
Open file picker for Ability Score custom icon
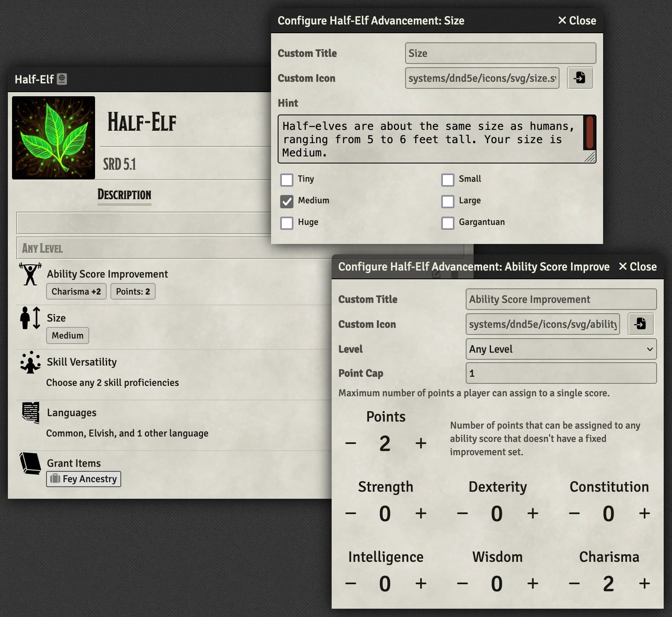pos(640,324)
